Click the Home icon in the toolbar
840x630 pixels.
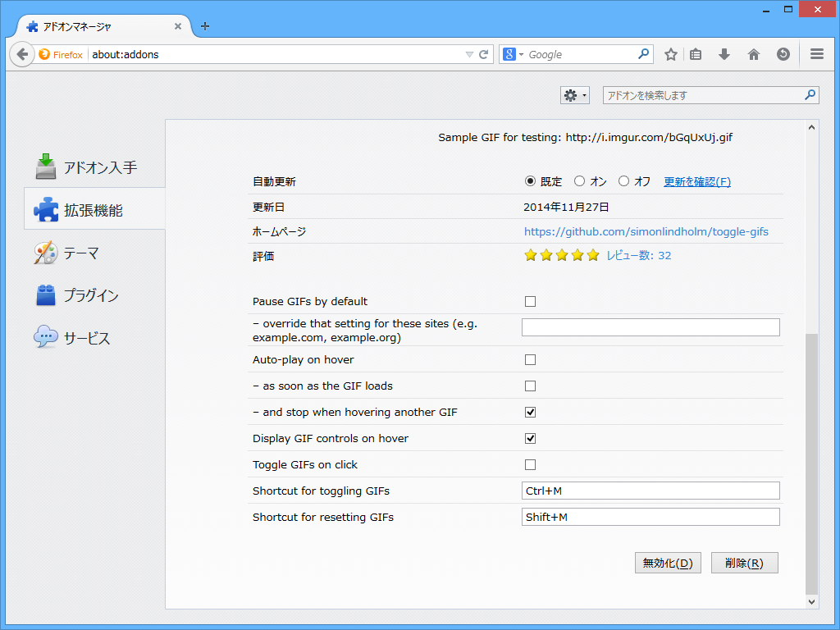(x=753, y=53)
